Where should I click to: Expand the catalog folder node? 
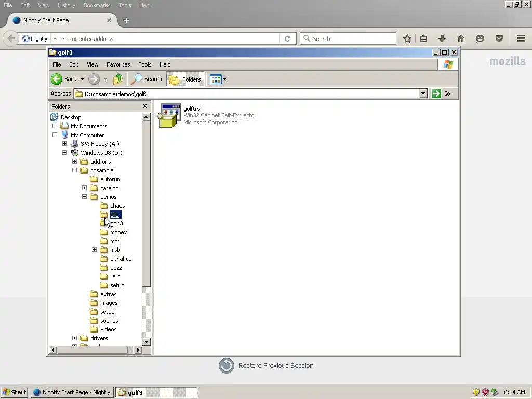pyautogui.click(x=84, y=188)
